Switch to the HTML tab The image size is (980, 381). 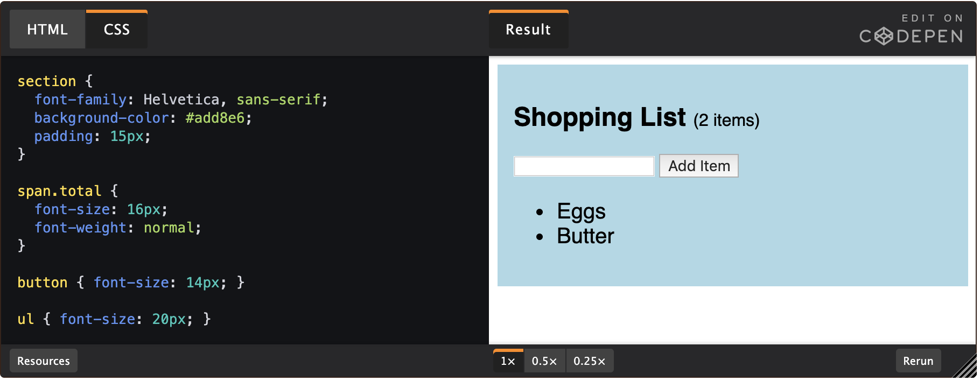(x=47, y=30)
